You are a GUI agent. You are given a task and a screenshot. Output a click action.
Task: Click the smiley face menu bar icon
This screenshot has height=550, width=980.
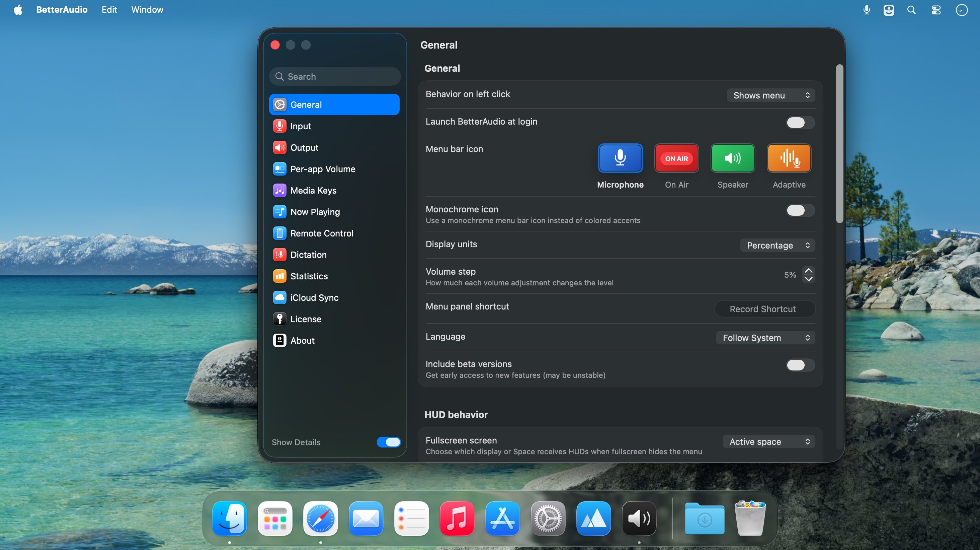(x=889, y=10)
